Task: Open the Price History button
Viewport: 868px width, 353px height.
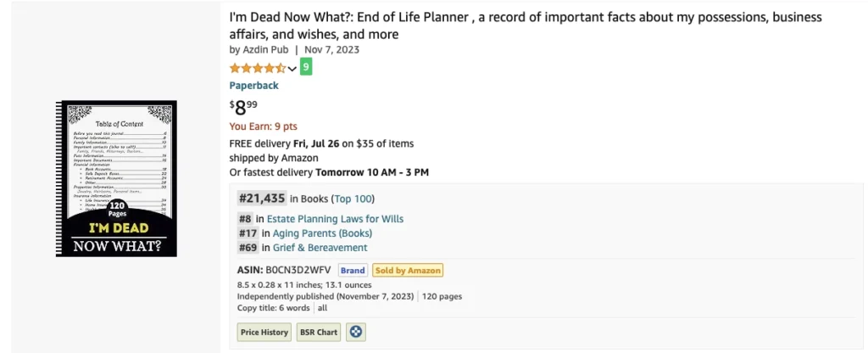Action: [x=264, y=332]
